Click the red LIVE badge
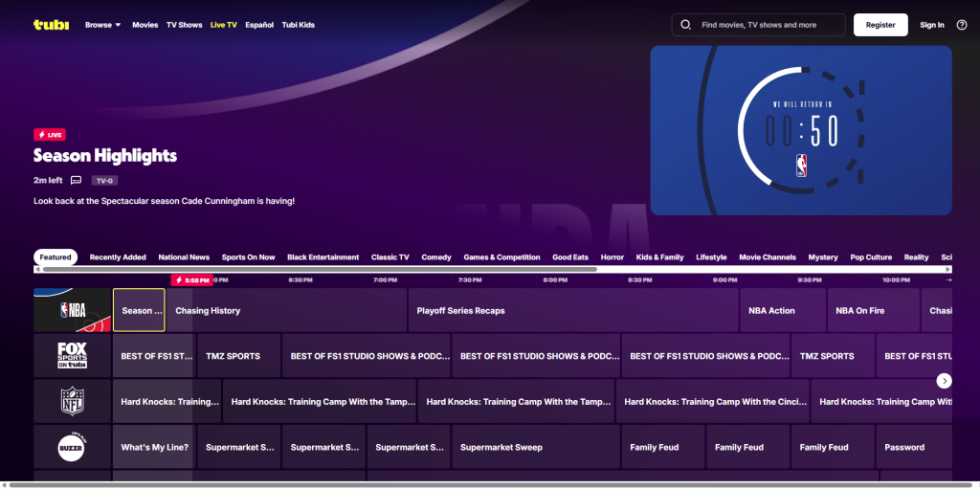The width and height of the screenshot is (980, 489). [x=50, y=134]
